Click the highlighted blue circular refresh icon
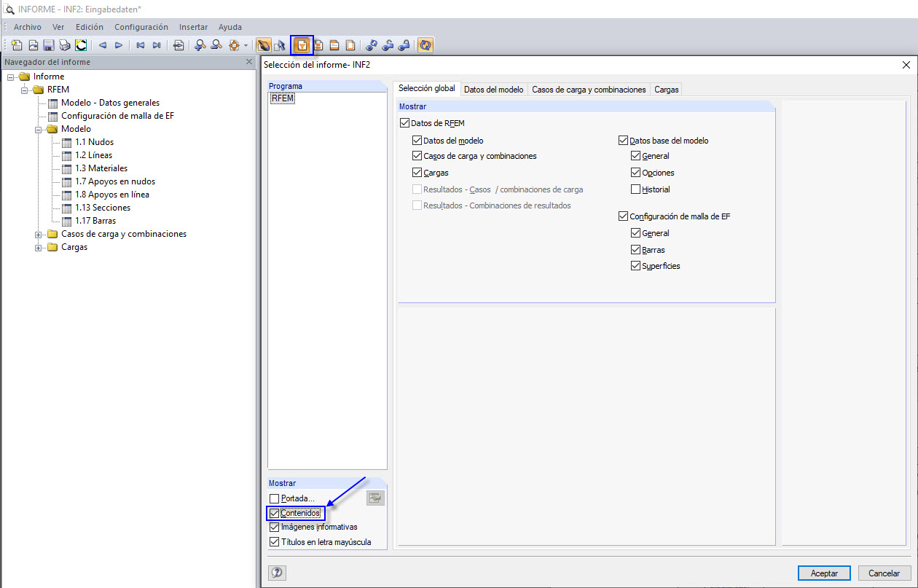This screenshot has height=588, width=918. [425, 45]
